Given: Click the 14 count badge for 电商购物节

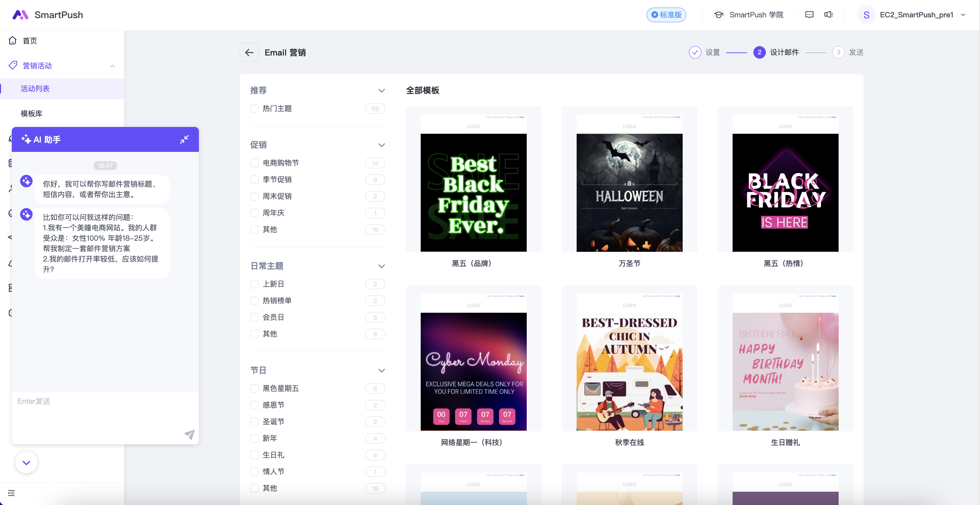Looking at the screenshot, I should [x=375, y=163].
